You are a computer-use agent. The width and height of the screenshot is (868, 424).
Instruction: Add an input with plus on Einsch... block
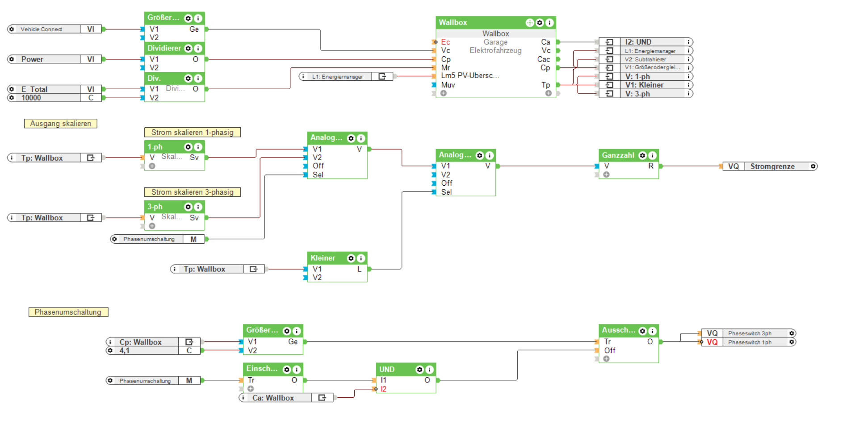251,388
